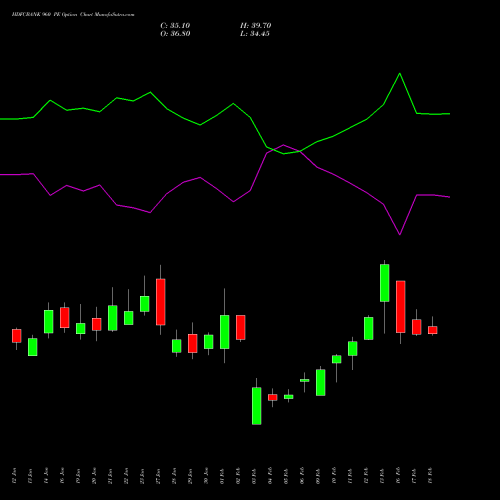Click the small green candle above 10 Feb
This screenshot has width=500, height=500.
coord(337,359)
